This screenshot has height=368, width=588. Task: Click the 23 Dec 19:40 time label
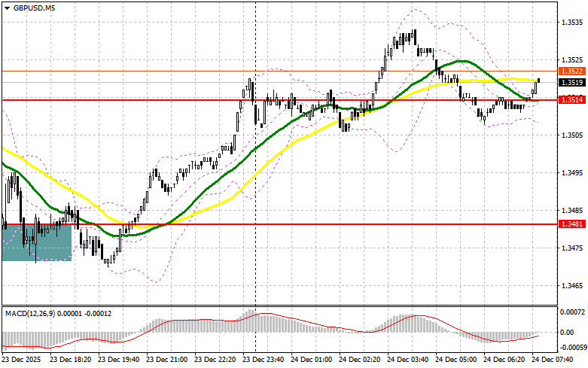coord(119,360)
